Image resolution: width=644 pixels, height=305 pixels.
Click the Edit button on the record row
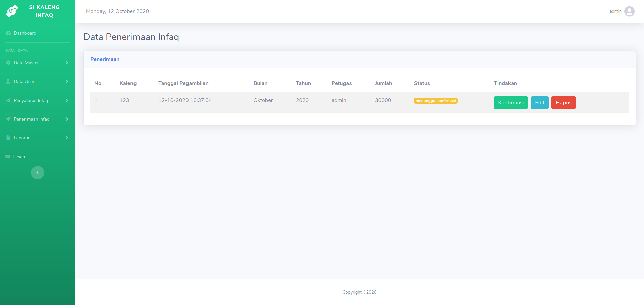pyautogui.click(x=539, y=102)
